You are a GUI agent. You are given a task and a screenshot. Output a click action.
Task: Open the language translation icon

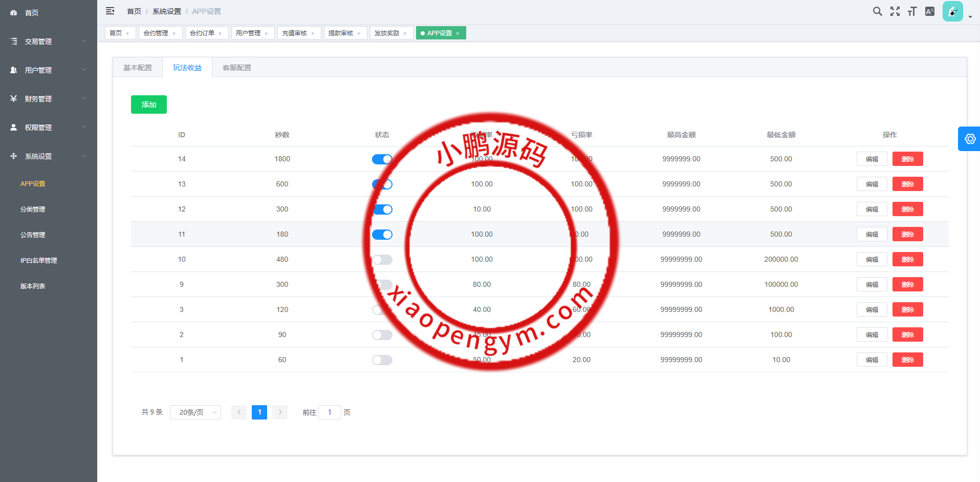[930, 11]
